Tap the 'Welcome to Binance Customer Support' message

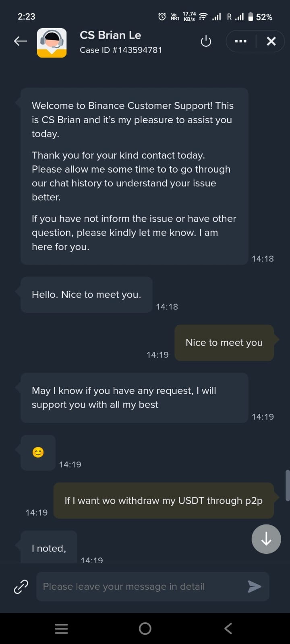pyautogui.click(x=134, y=176)
